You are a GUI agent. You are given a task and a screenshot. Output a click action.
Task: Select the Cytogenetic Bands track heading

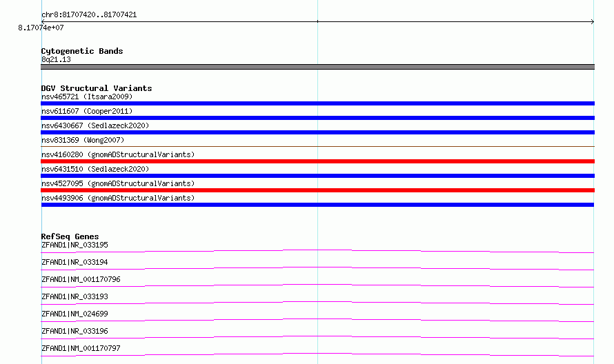(82, 51)
